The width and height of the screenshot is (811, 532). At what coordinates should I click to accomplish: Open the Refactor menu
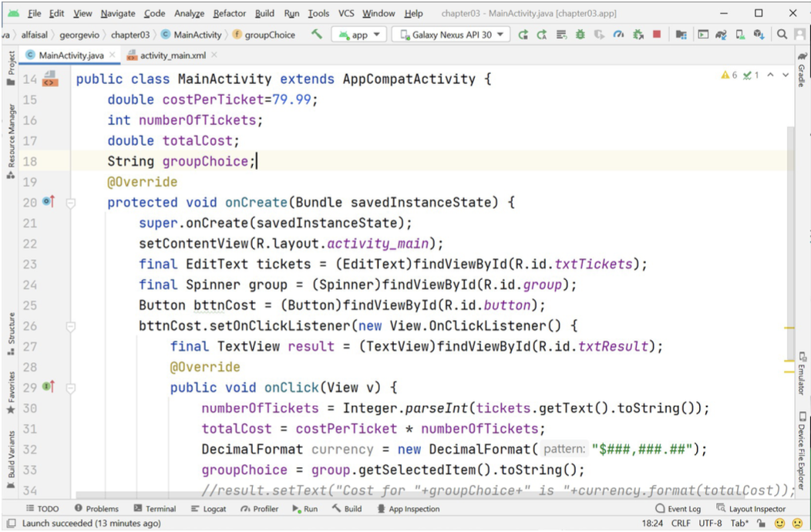click(230, 13)
